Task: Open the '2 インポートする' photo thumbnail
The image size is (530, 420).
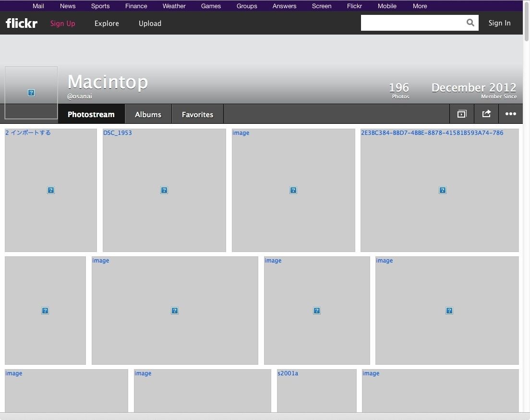Action: [x=51, y=190]
